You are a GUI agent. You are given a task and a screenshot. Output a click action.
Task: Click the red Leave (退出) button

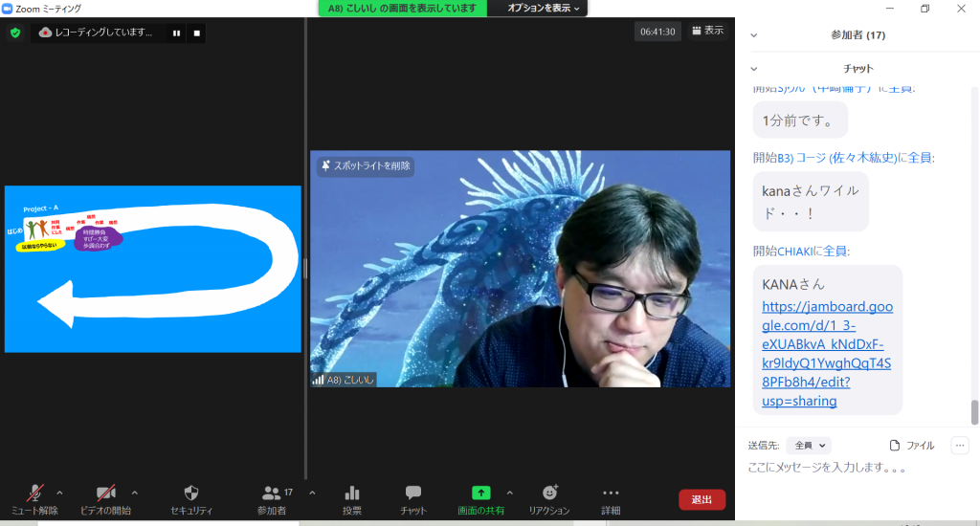(702, 500)
